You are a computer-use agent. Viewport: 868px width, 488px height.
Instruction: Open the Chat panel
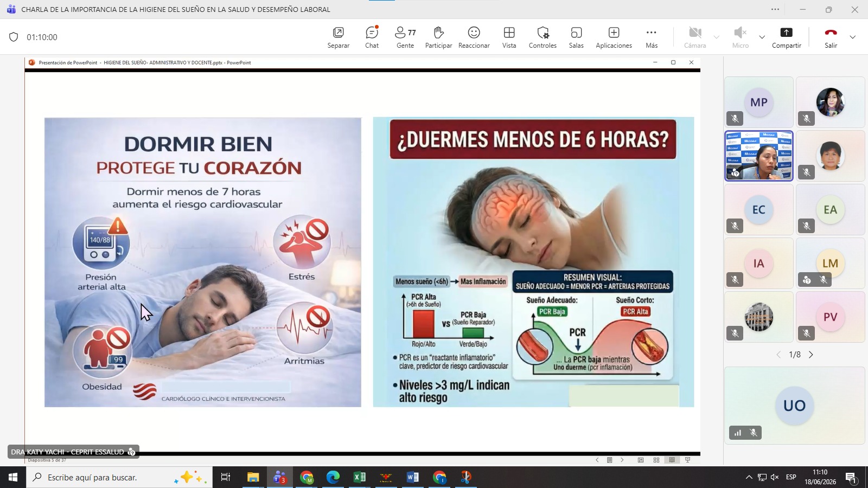tap(372, 37)
